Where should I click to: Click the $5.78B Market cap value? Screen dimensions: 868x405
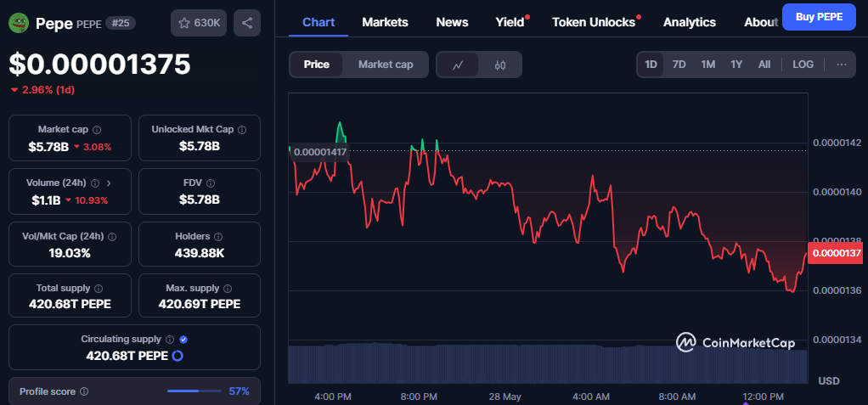click(x=50, y=147)
